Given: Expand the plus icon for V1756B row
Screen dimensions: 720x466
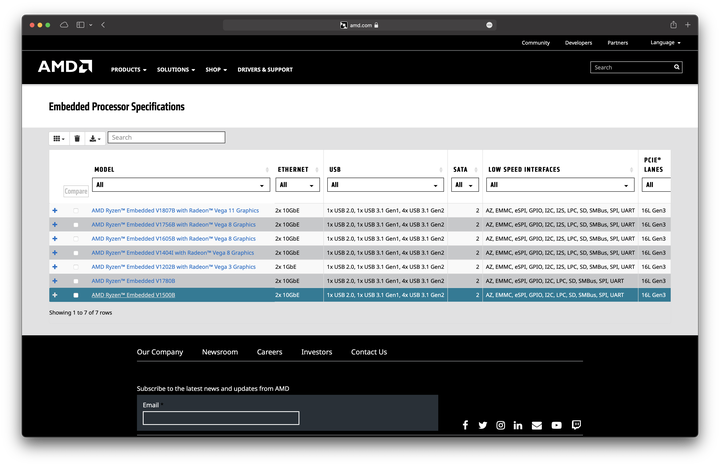Looking at the screenshot, I should coord(55,225).
